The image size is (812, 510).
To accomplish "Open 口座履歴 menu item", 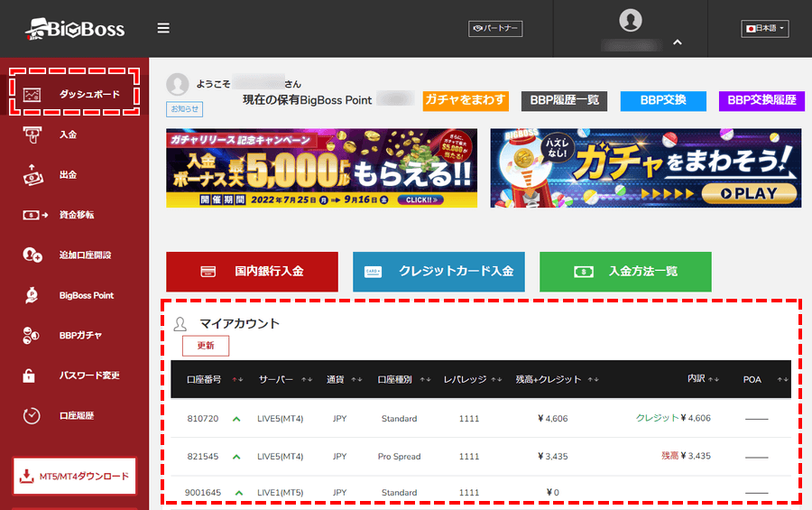I will tap(77, 415).
